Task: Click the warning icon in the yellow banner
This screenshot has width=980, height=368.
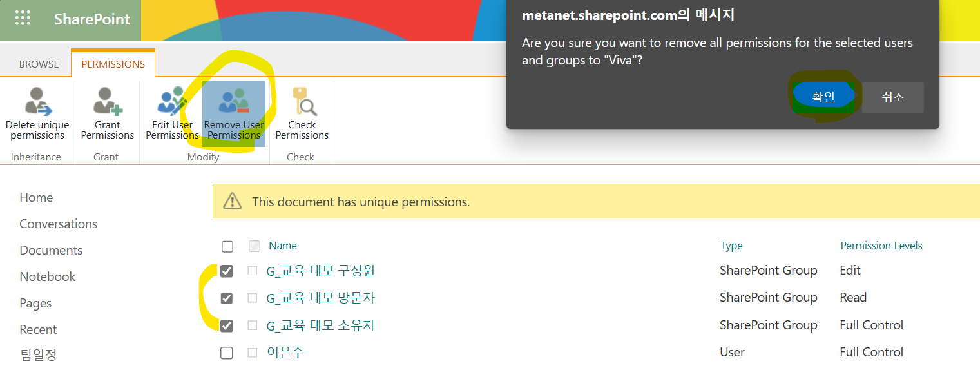Action: [x=232, y=201]
